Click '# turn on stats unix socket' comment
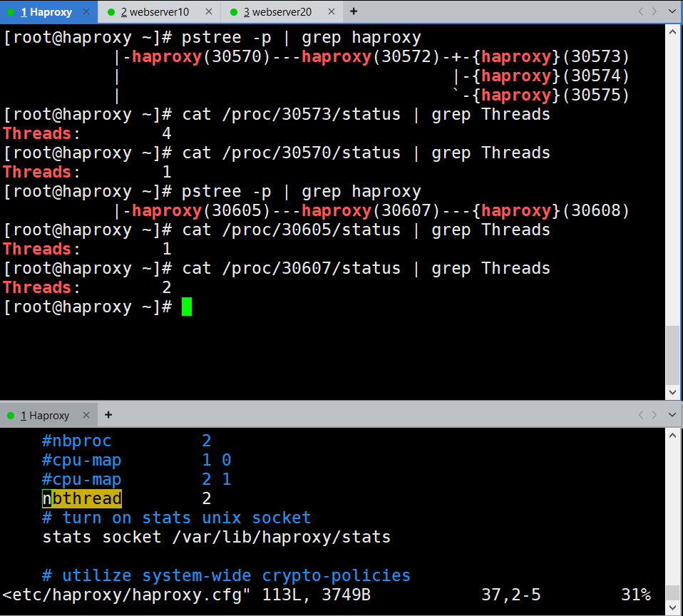The height and width of the screenshot is (616, 683). (176, 518)
